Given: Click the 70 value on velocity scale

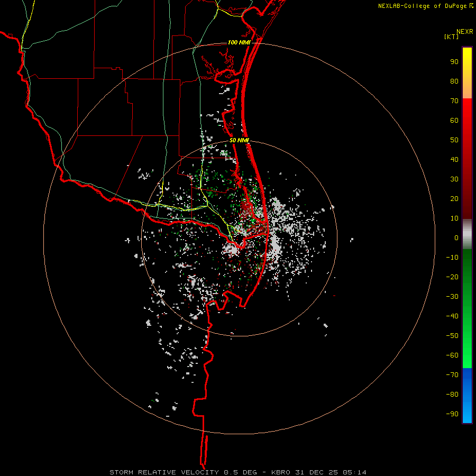Looking at the screenshot, I should click(454, 101).
